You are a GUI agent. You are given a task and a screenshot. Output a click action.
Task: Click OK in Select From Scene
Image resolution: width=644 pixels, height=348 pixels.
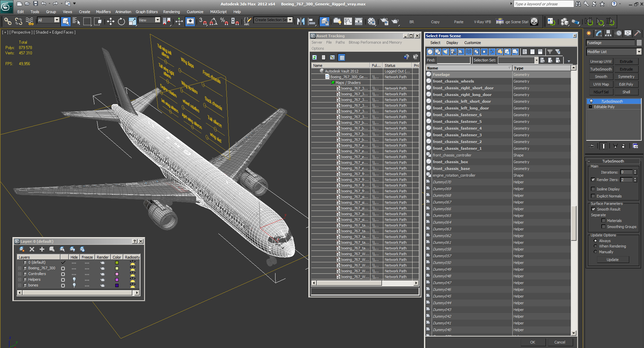click(x=532, y=342)
